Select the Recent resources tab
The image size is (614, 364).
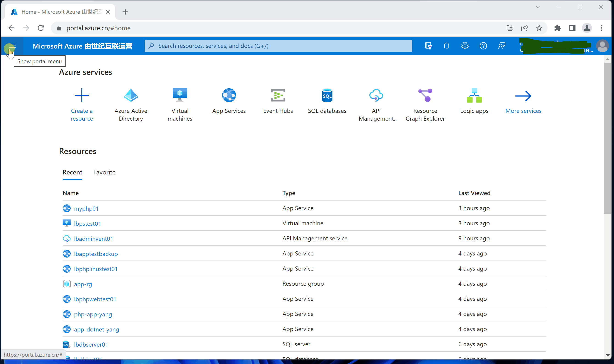click(72, 172)
